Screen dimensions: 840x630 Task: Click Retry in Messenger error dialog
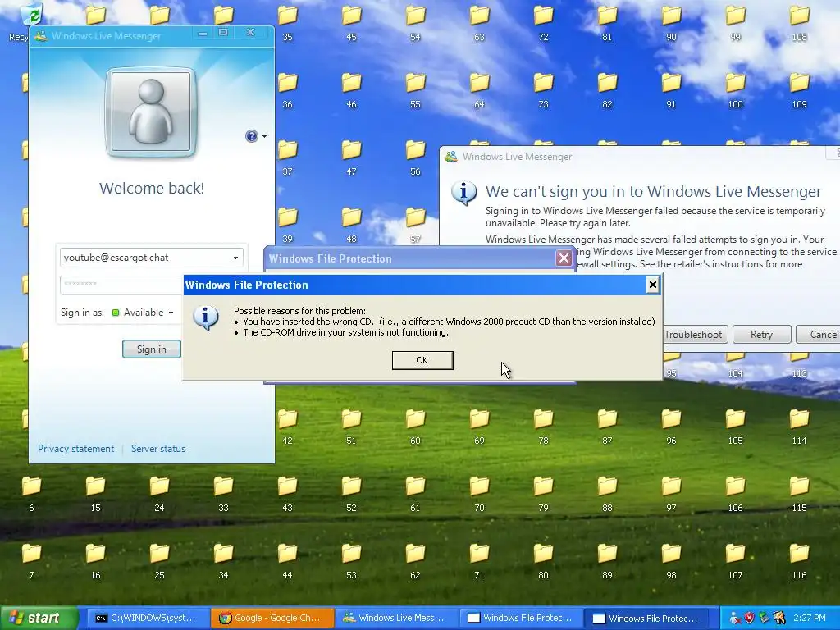(761, 335)
